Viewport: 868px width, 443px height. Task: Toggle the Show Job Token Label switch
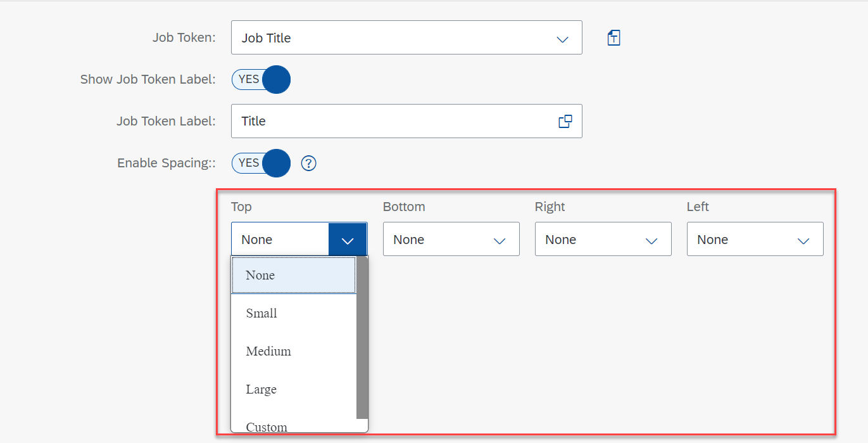(261, 79)
